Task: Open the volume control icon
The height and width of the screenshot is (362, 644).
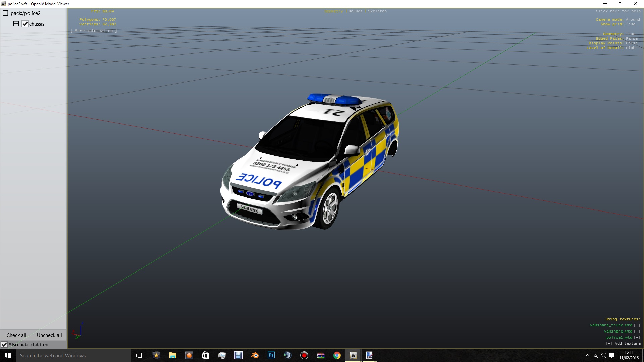Action: click(603, 355)
